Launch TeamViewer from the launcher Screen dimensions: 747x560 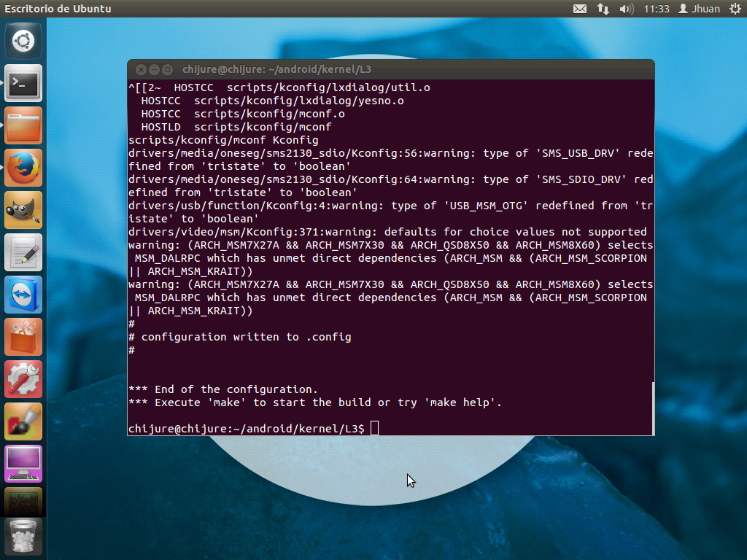point(23,294)
